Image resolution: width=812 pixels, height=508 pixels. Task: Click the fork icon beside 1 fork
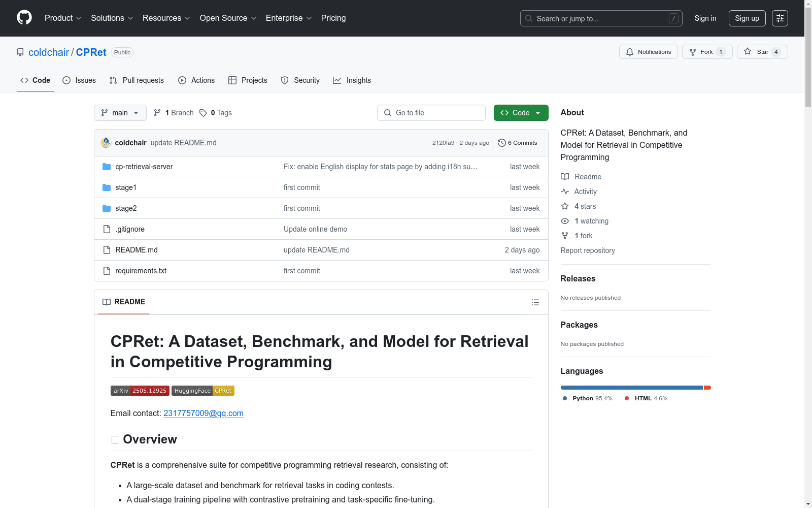[x=565, y=236]
